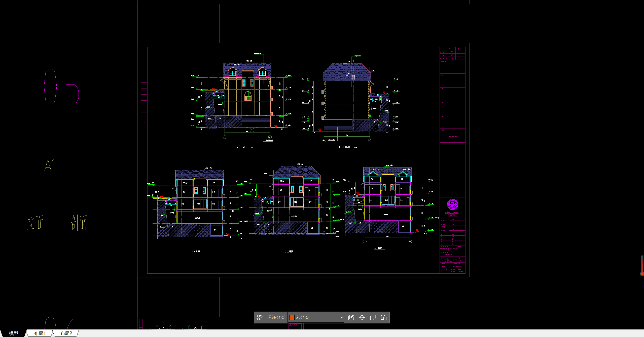Switch to the 布局1 tab
The width and height of the screenshot is (644, 337).
tap(40, 333)
